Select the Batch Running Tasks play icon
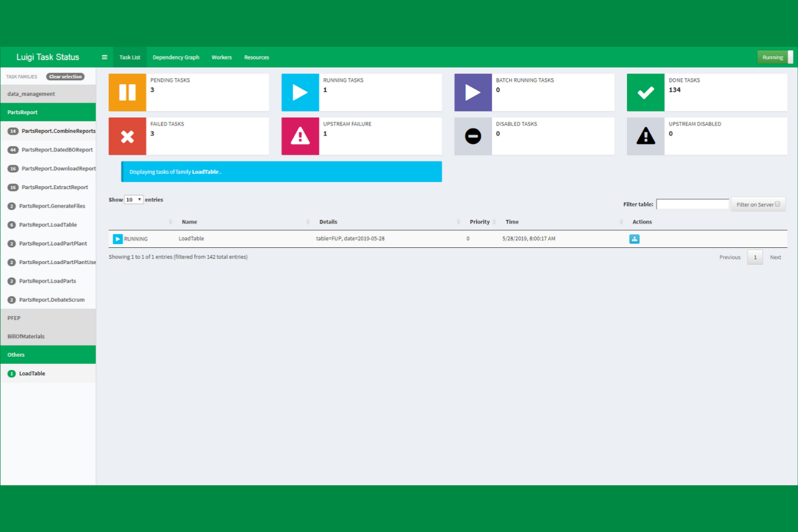798x532 pixels. point(472,92)
